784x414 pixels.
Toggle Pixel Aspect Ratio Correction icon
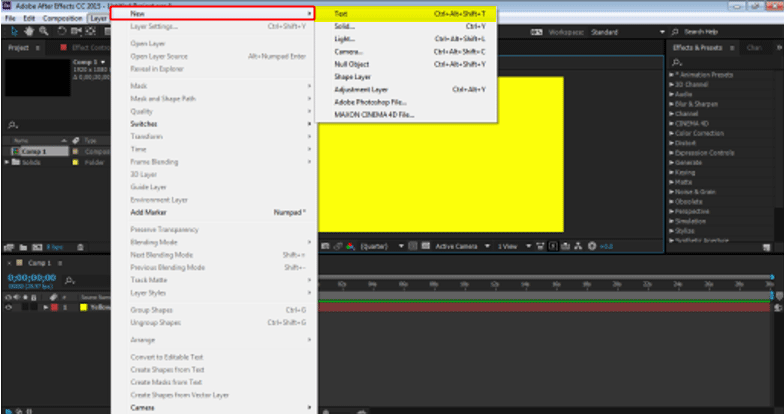(x=540, y=246)
